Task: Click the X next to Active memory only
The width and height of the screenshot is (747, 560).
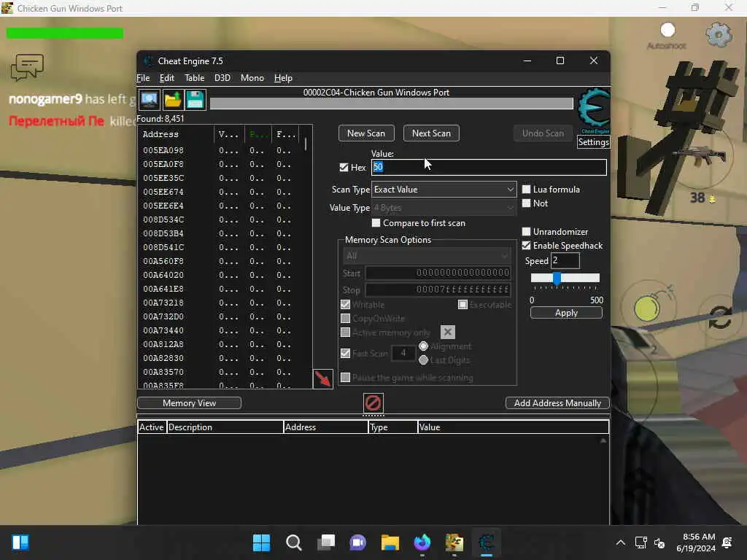Action: [447, 332]
